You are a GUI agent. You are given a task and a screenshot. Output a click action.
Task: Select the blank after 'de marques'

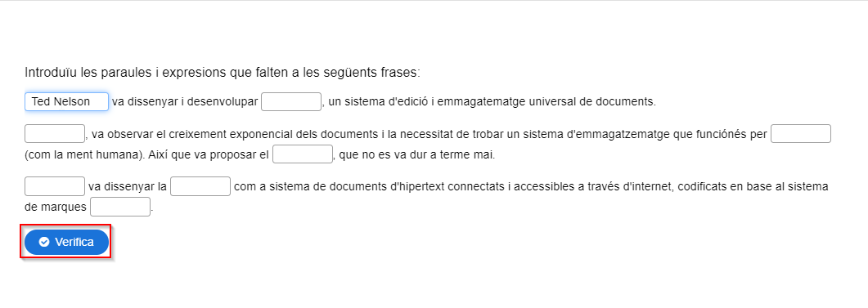pyautogui.click(x=120, y=207)
